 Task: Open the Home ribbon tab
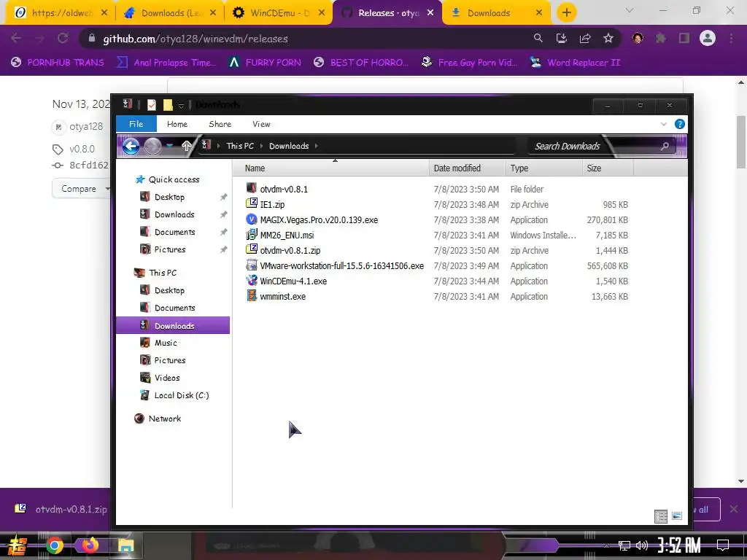coord(177,124)
